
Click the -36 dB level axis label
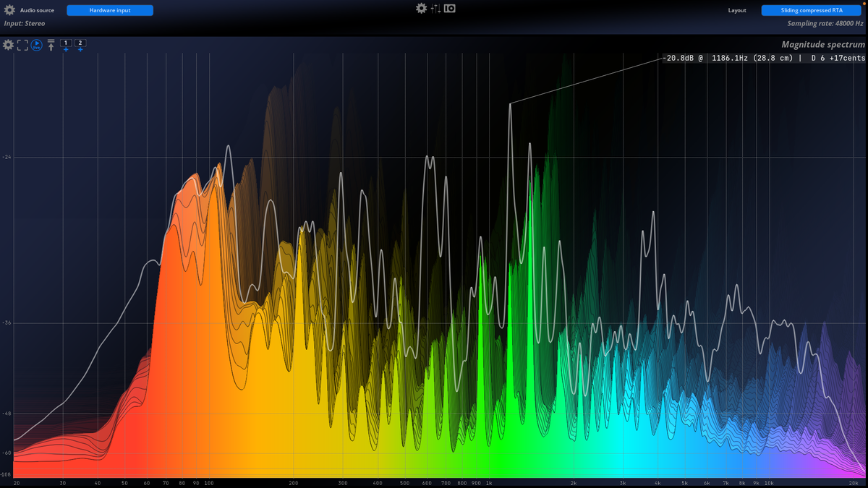7,323
